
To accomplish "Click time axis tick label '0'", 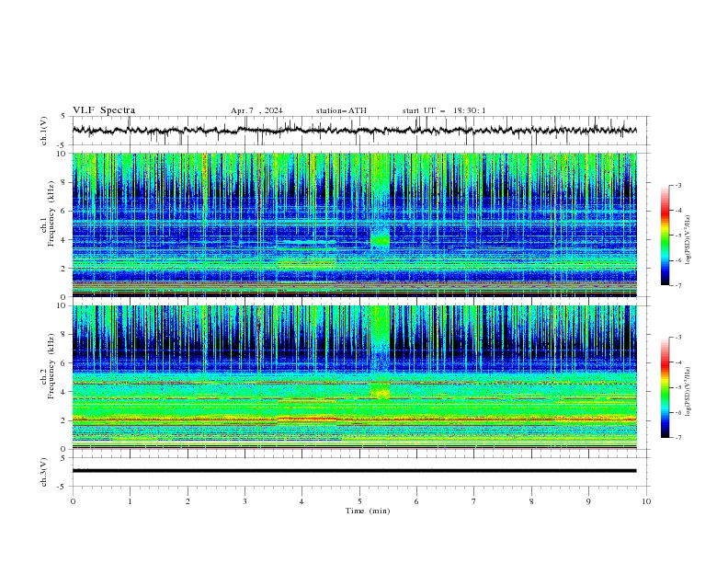I will [73, 501].
